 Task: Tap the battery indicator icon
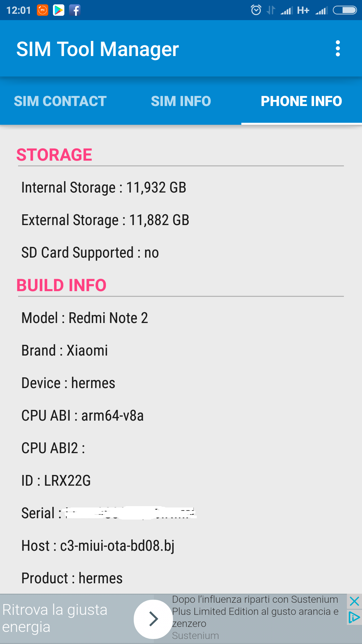[345, 10]
